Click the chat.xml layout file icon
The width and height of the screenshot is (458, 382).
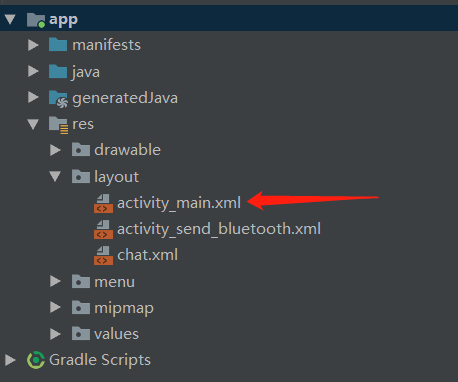103,256
